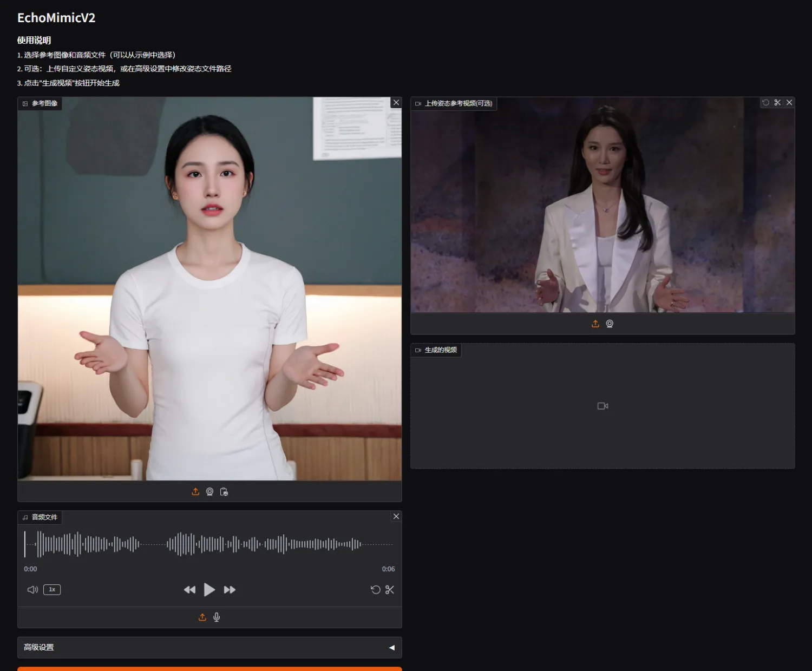Mute the audio volume speaker icon

[32, 589]
